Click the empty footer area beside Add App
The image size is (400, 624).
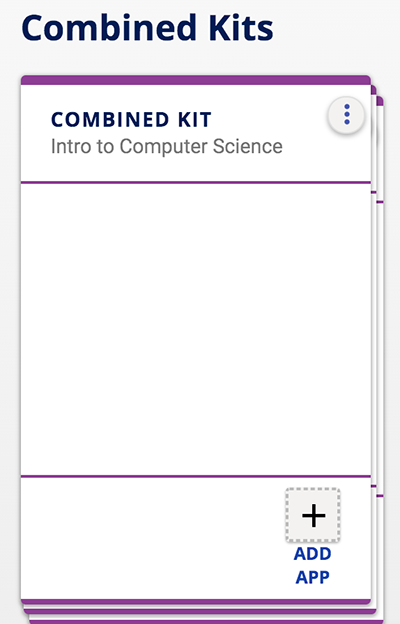tap(151, 537)
